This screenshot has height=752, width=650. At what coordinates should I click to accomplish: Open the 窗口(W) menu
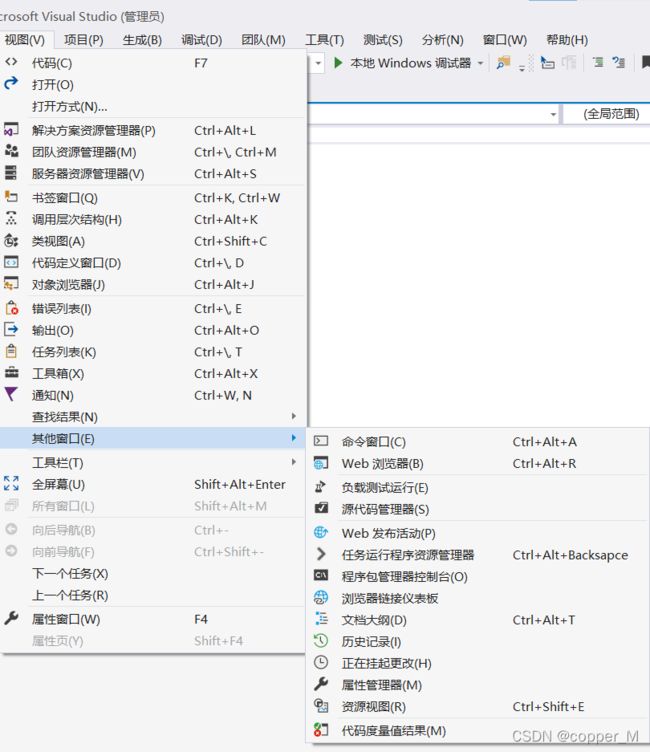pyautogui.click(x=504, y=40)
